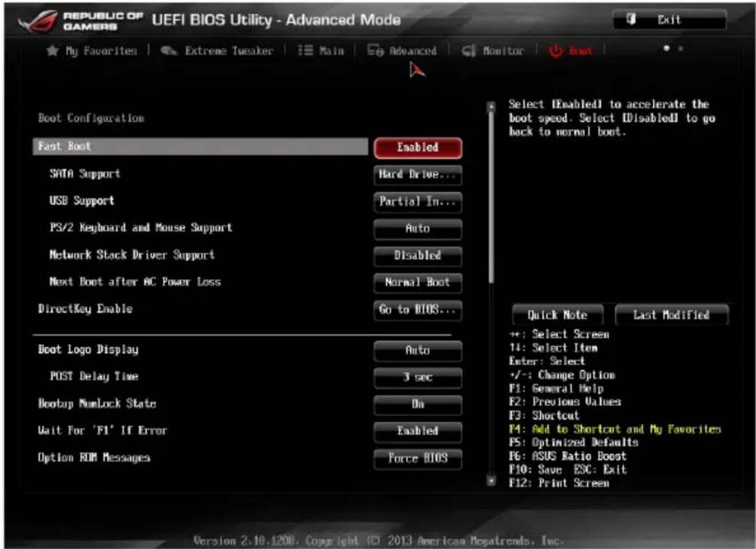This screenshot has height=549, width=756.
Task: Toggle Network Stack Driver Support Disabled
Action: (417, 255)
